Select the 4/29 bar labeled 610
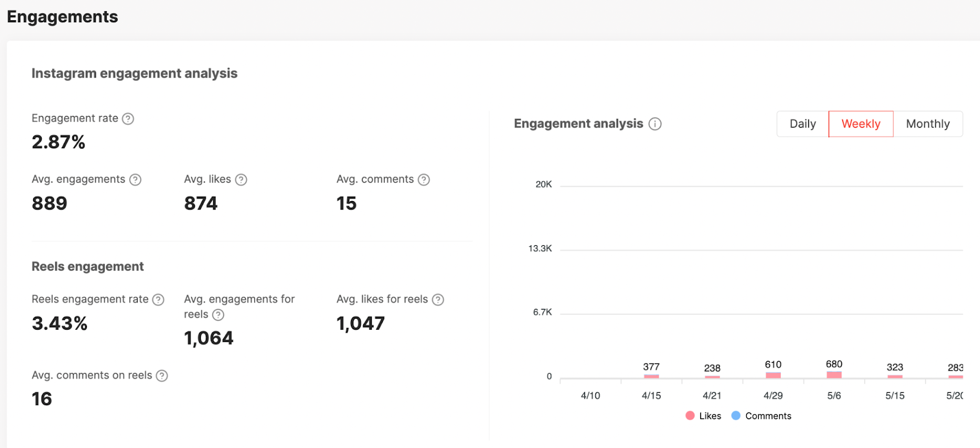The image size is (980, 448). (x=773, y=375)
